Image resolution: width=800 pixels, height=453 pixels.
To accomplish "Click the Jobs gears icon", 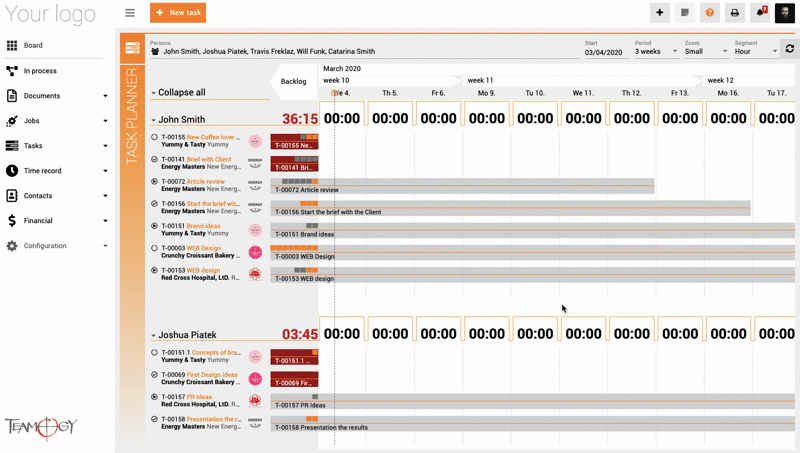I will point(12,121).
